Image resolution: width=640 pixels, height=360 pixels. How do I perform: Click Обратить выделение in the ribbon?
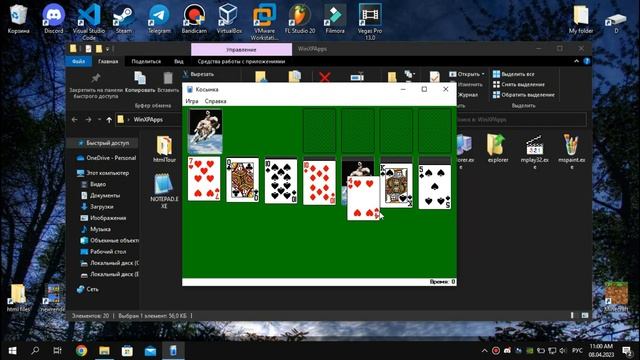click(x=524, y=94)
